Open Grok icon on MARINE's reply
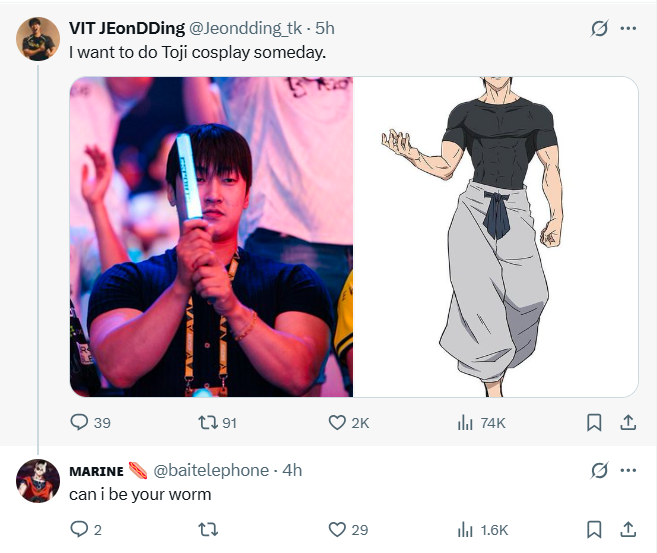Screen dimensions: 657x553 click(x=599, y=470)
